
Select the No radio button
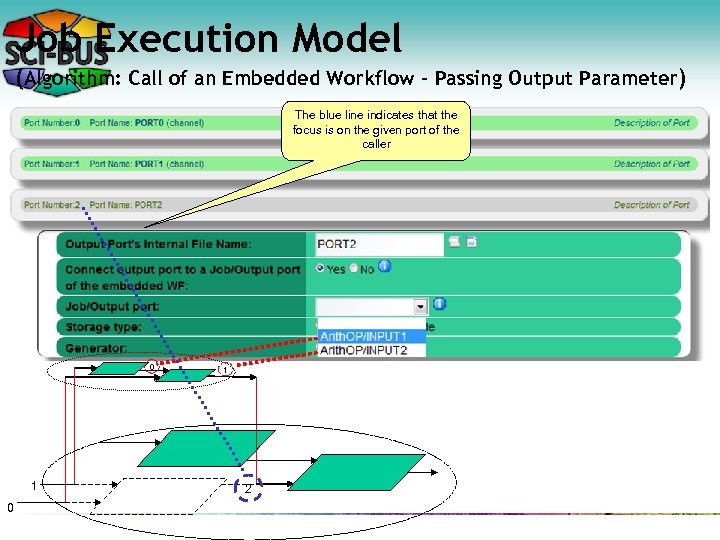coord(354,268)
